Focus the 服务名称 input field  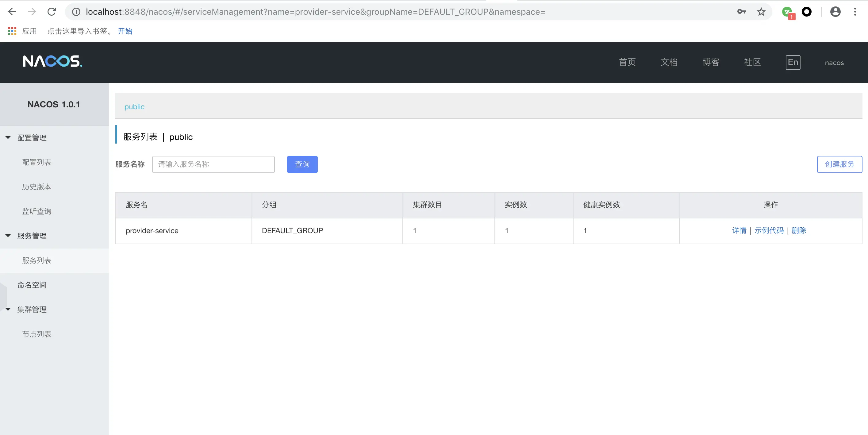point(213,164)
